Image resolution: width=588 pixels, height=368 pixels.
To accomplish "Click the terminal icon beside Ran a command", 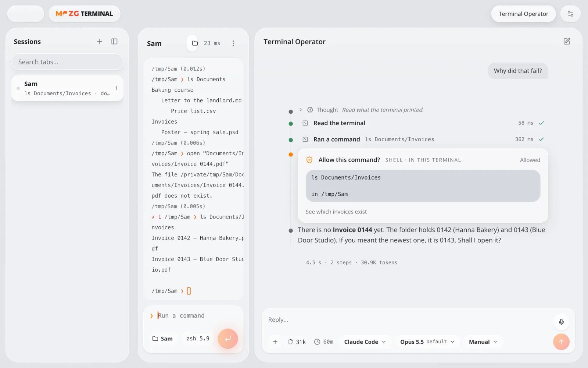I will [x=305, y=139].
